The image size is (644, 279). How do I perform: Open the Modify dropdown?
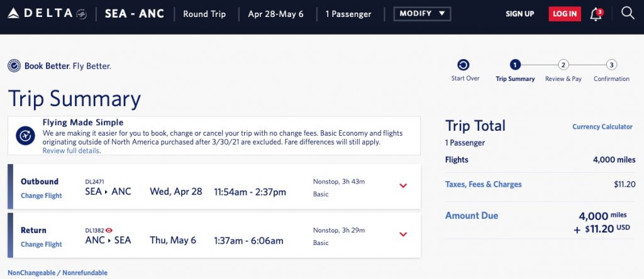coord(421,14)
